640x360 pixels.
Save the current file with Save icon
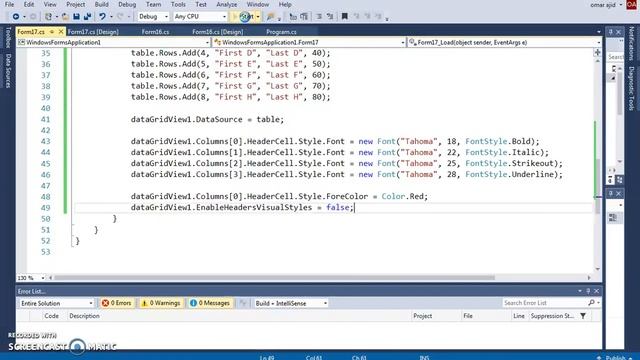coord(76,16)
